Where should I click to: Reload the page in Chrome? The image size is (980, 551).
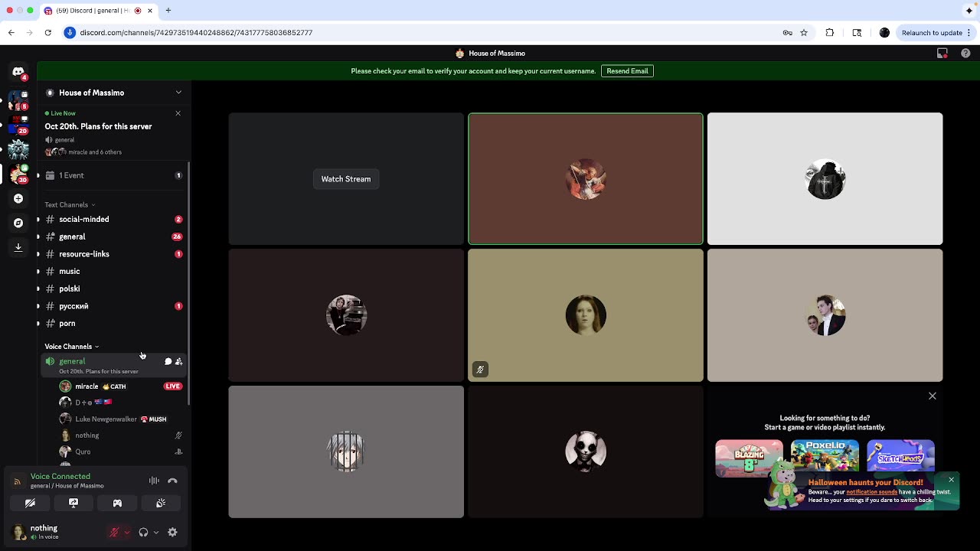point(47,33)
